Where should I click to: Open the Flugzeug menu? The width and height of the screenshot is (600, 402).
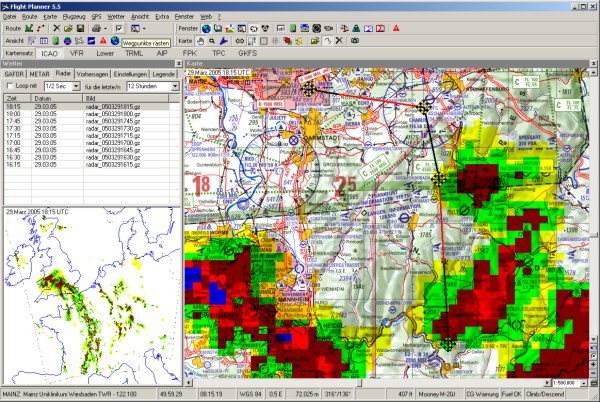click(74, 17)
